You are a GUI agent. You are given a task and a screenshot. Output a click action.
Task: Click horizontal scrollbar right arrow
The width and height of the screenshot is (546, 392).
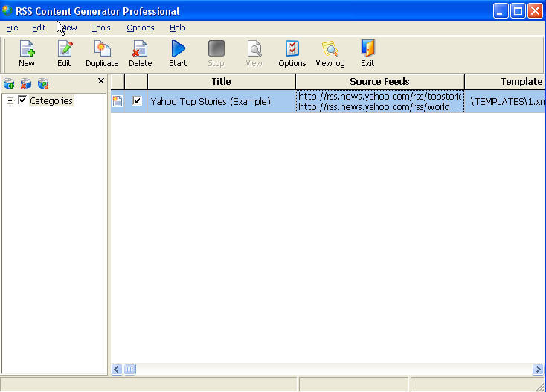[x=538, y=369]
